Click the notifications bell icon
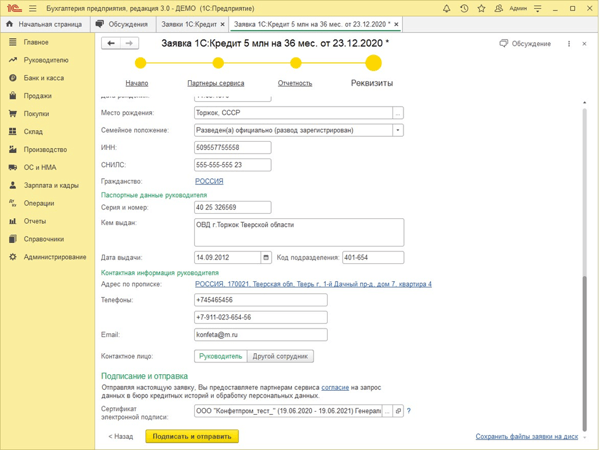The image size is (600, 450). pyautogui.click(x=447, y=8)
